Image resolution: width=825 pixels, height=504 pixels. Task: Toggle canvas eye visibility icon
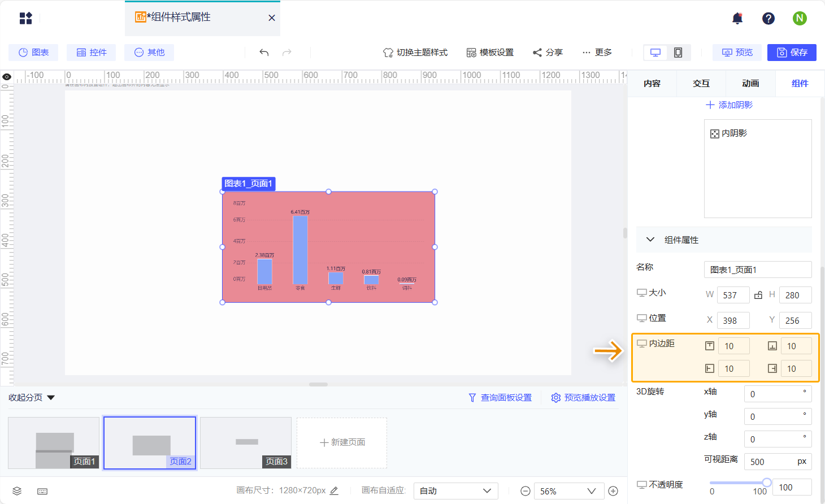(7, 77)
